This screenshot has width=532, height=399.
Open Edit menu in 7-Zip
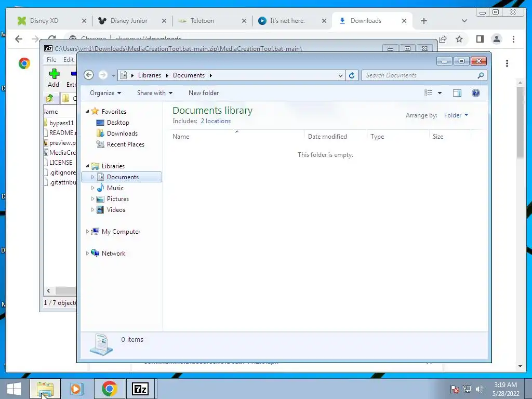coord(68,59)
